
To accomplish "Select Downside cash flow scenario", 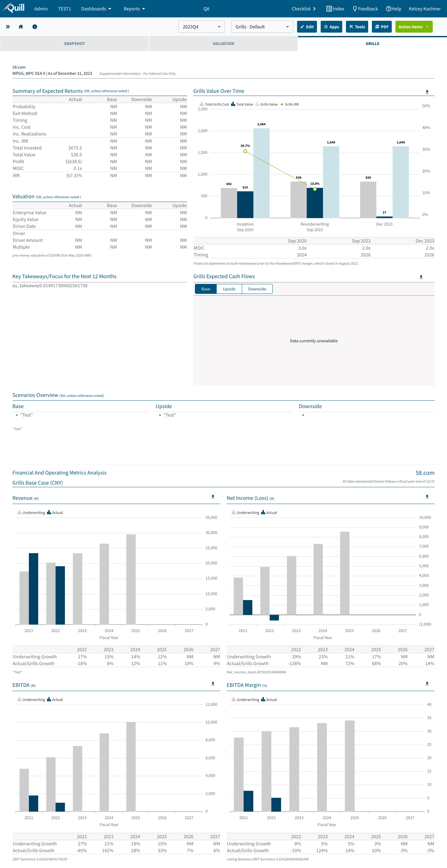I will coord(257,289).
